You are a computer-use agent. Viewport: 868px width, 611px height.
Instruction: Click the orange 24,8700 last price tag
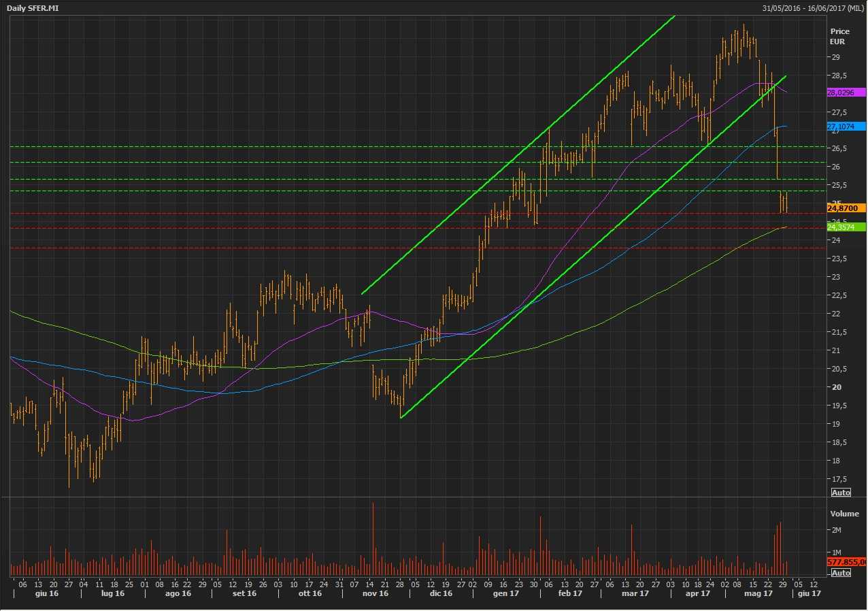(846, 208)
